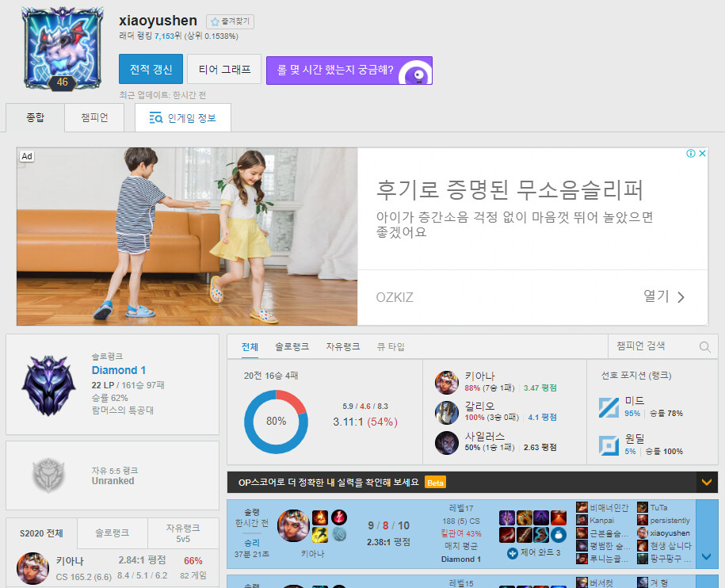Click the ad image of two children
Image resolution: width=725 pixels, height=588 pixels.
click(187, 237)
